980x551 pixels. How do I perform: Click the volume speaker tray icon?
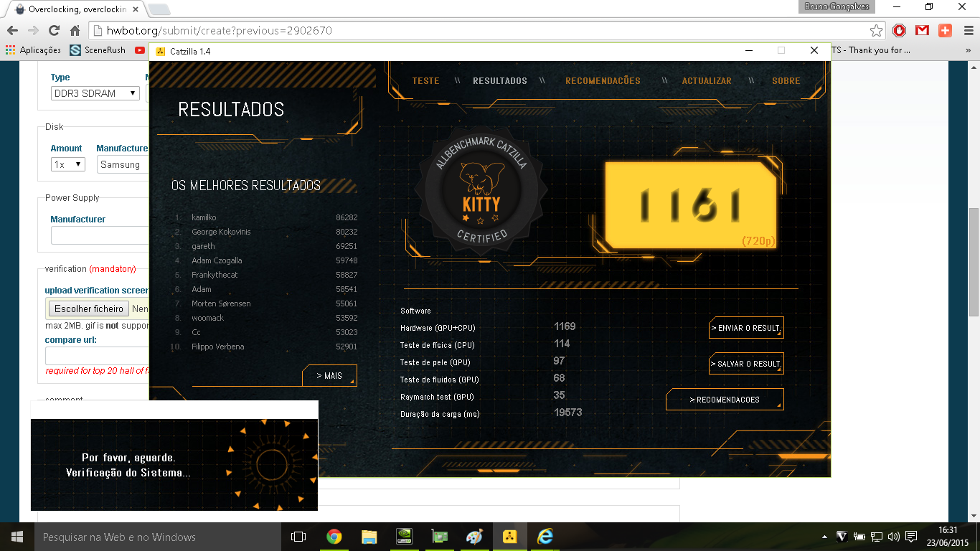[x=893, y=537]
